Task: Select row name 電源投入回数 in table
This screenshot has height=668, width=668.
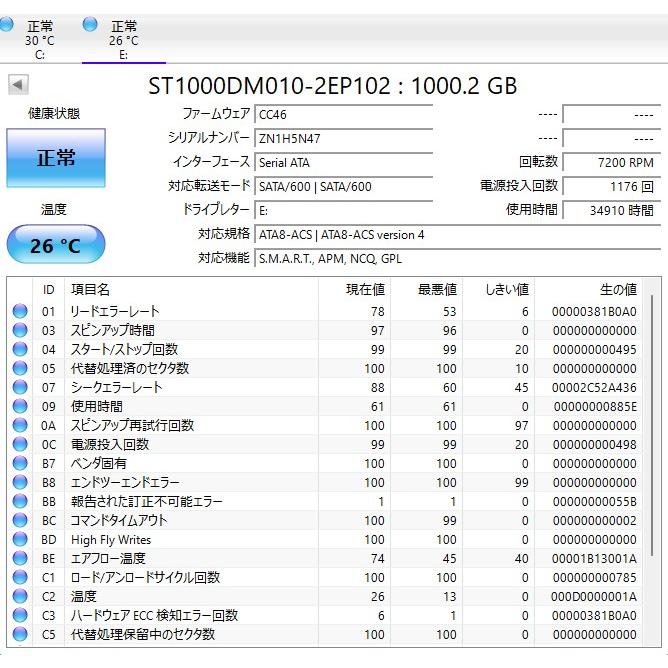Action: tap(110, 444)
